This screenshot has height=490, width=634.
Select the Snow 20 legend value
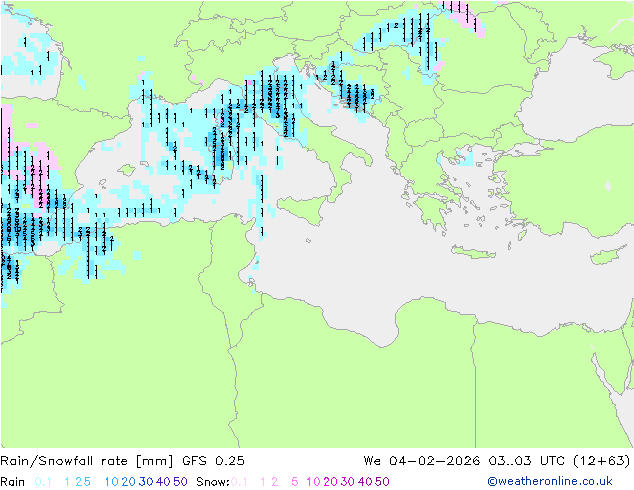click(330, 482)
